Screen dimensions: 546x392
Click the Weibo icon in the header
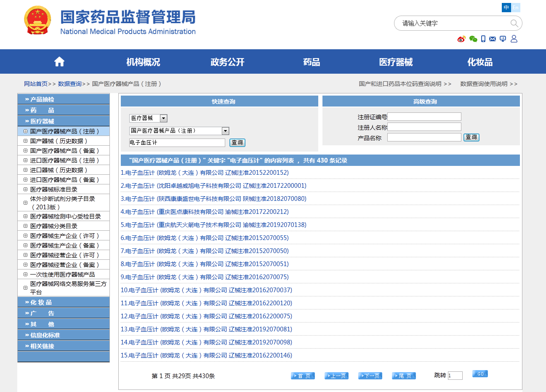click(x=461, y=39)
